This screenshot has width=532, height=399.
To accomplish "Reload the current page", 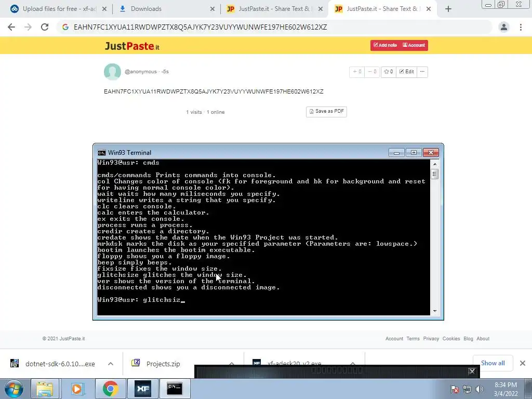I will tap(45, 27).
